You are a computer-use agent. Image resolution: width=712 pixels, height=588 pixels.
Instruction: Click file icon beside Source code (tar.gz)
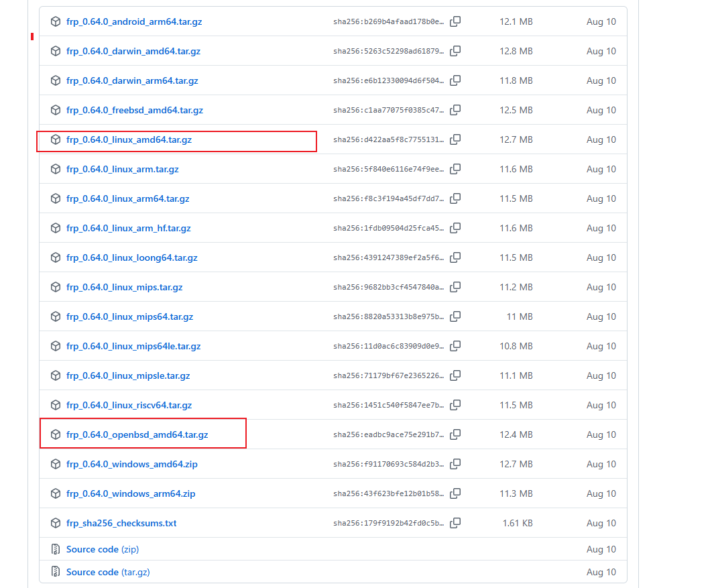pos(56,572)
